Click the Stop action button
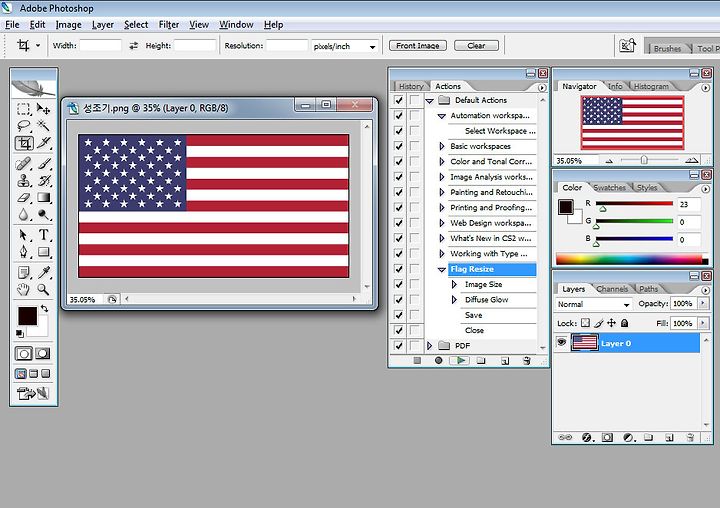The height and width of the screenshot is (508, 720). point(417,361)
